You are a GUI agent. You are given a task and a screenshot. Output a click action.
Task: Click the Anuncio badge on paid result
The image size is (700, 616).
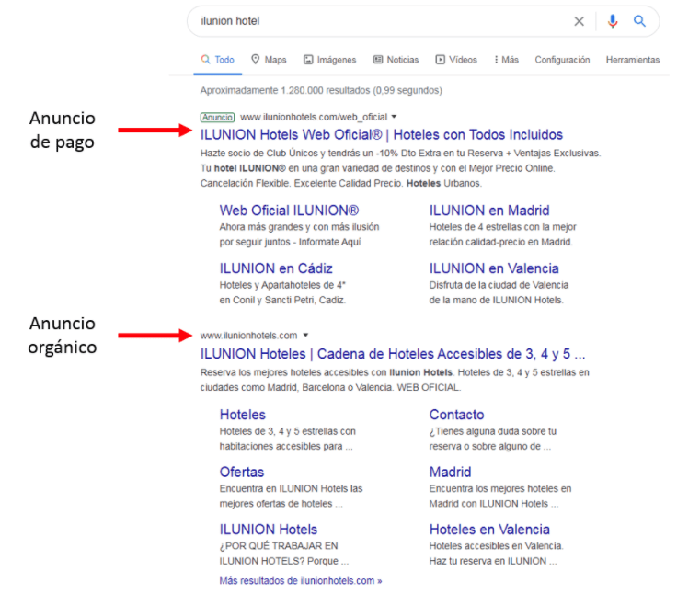click(217, 117)
